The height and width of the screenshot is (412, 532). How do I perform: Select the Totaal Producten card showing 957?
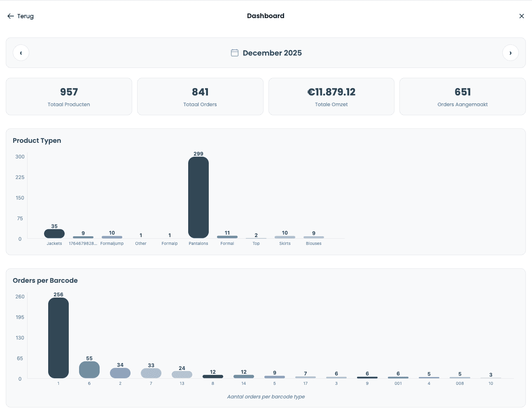pos(69,96)
